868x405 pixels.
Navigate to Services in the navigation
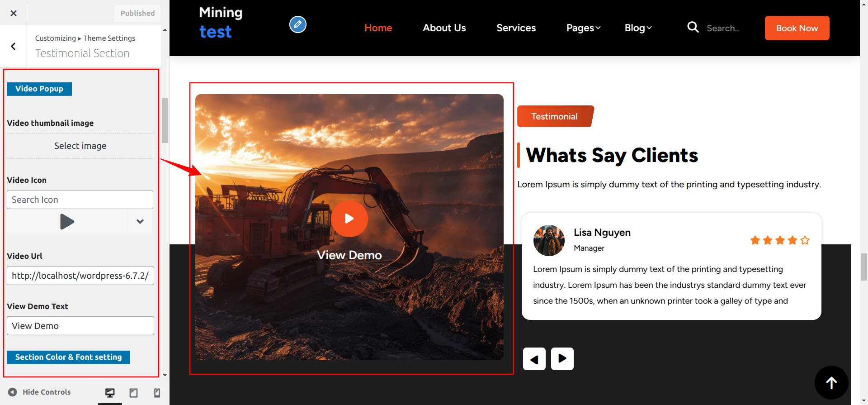pyautogui.click(x=516, y=28)
